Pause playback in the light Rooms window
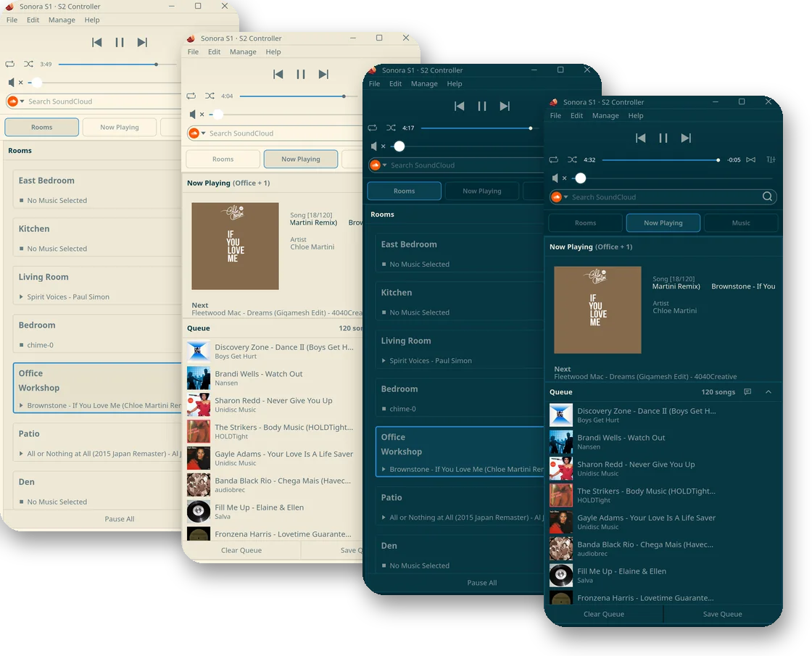Image resolution: width=812 pixels, height=656 pixels. click(x=119, y=43)
